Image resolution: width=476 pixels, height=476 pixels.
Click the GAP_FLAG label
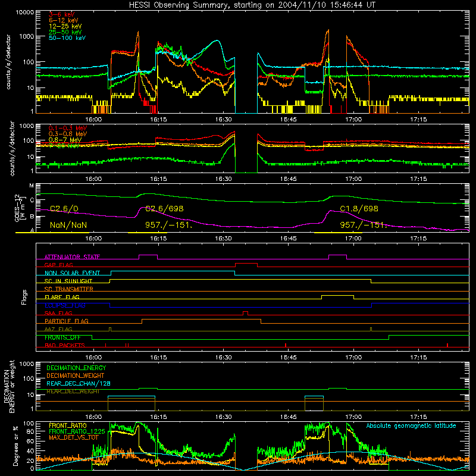tap(58, 265)
